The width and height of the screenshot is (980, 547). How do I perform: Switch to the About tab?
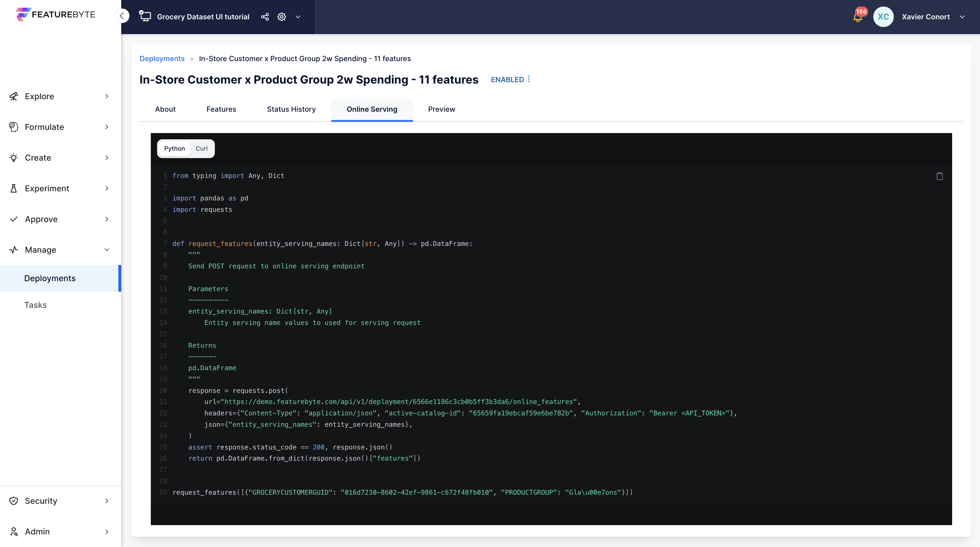165,109
